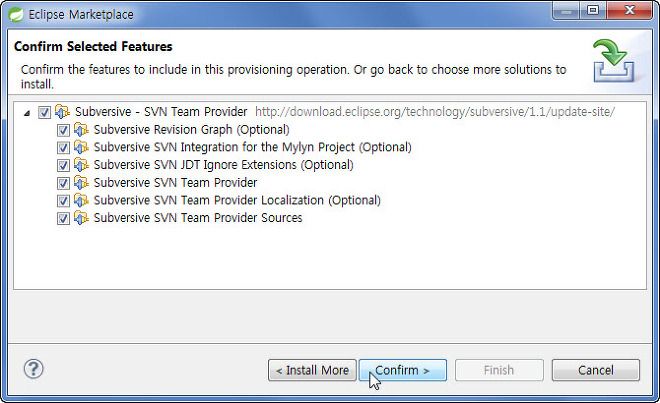Click the help question mark icon

click(x=33, y=369)
